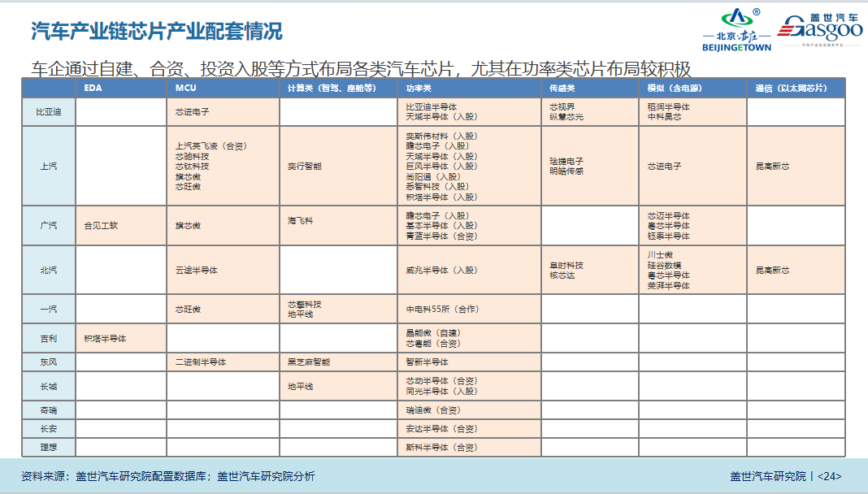Select the 一汽 row label
The width and height of the screenshot is (868, 494).
pyautogui.click(x=49, y=309)
